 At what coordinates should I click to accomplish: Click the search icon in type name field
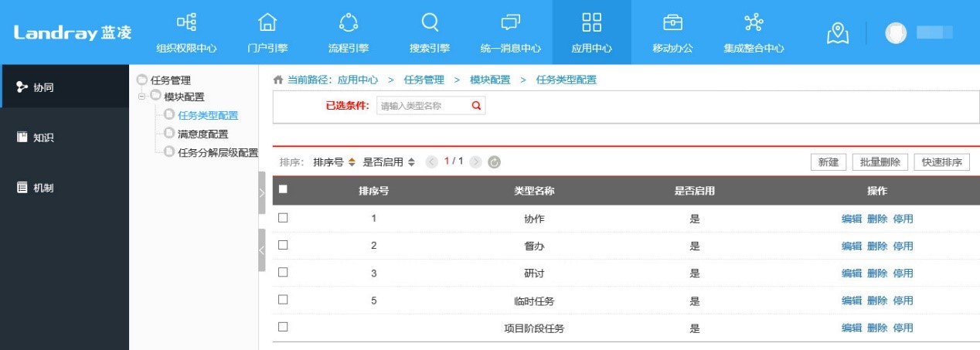point(476,106)
